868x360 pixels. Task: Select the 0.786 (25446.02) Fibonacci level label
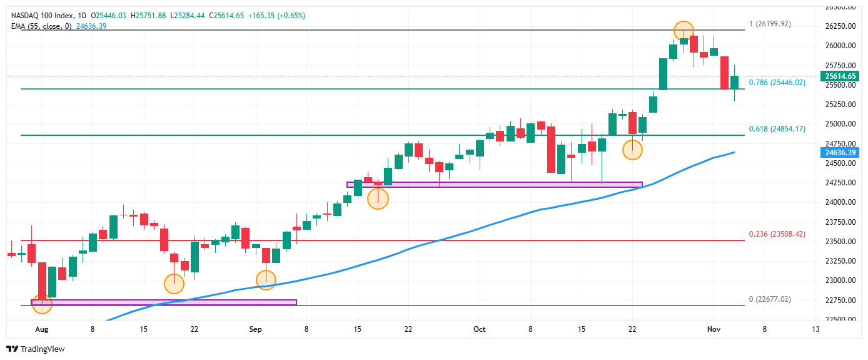tap(786, 82)
